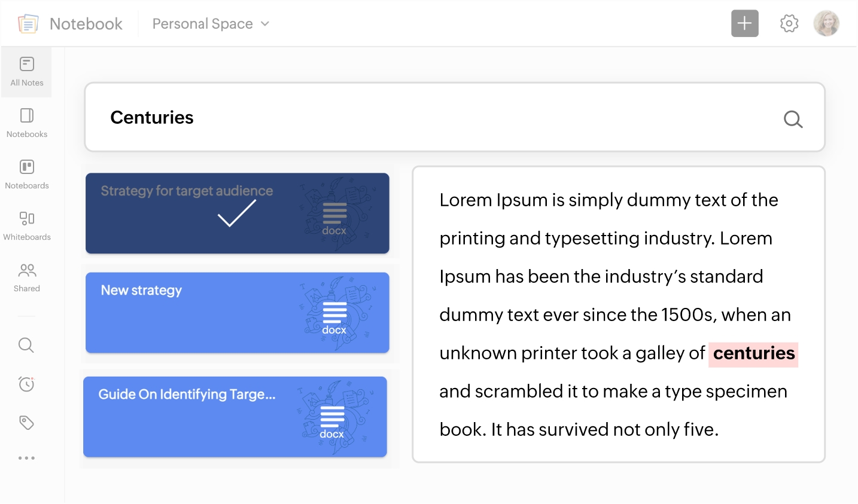The width and height of the screenshot is (858, 504).
Task: Click the highlighted word centuries
Action: (x=753, y=353)
